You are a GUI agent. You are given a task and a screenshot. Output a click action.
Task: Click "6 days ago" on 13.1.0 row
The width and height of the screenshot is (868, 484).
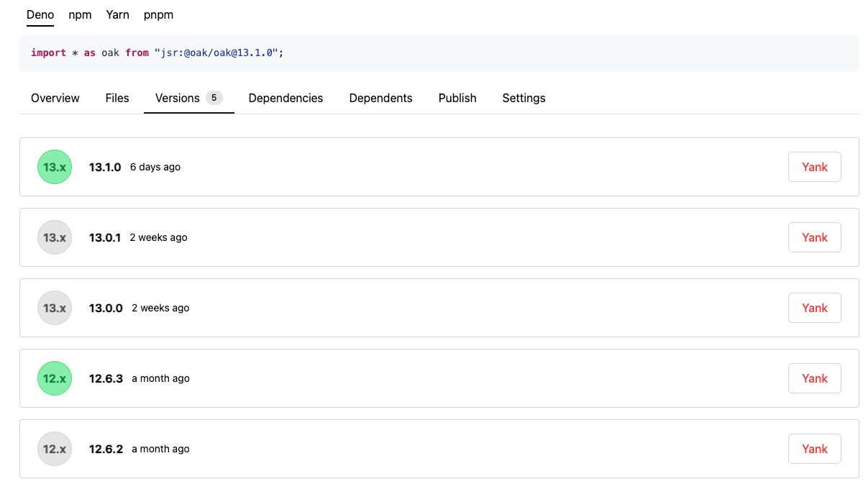point(155,167)
